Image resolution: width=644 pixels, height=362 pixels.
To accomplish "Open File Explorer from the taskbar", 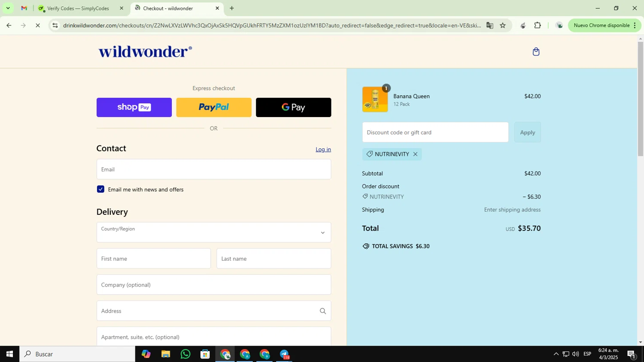I will (x=166, y=354).
